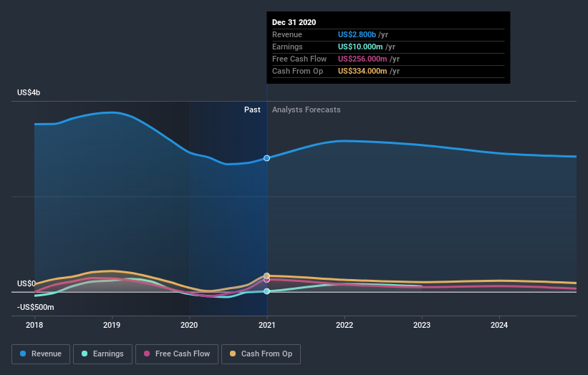The image size is (588, 375).
Task: Click the Earnings row label in tooltip
Action: click(x=287, y=47)
